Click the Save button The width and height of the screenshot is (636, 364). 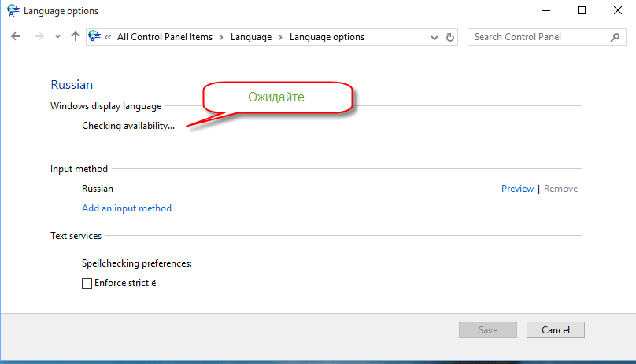tap(488, 330)
